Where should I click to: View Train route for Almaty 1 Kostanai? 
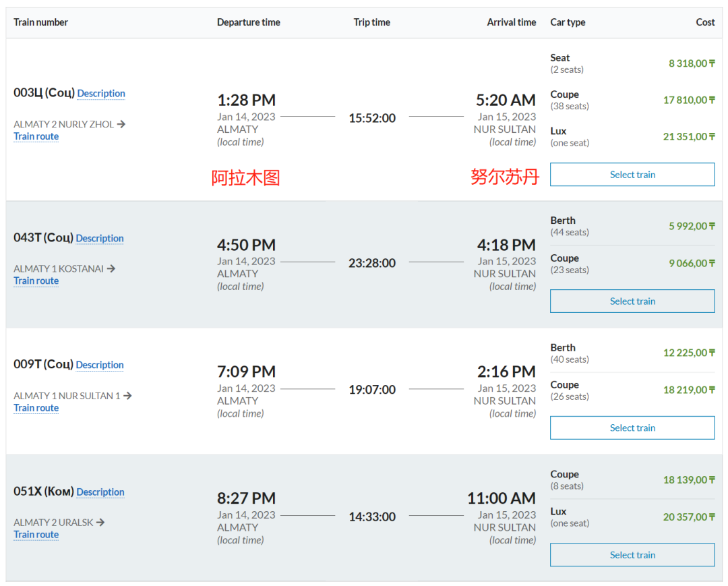[36, 281]
